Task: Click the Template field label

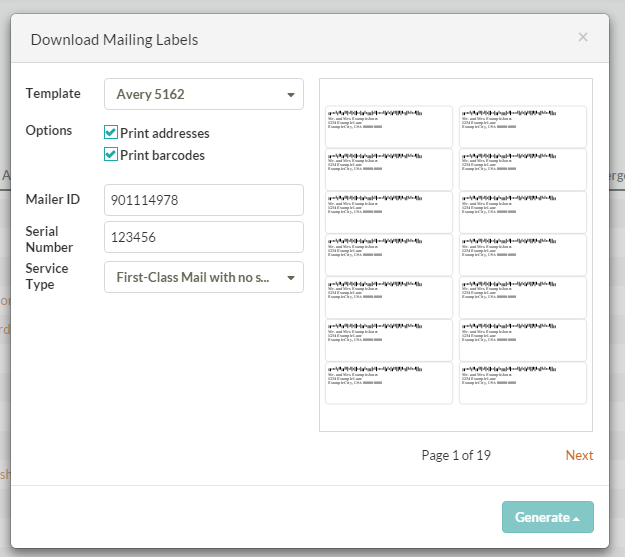Action: (53, 93)
